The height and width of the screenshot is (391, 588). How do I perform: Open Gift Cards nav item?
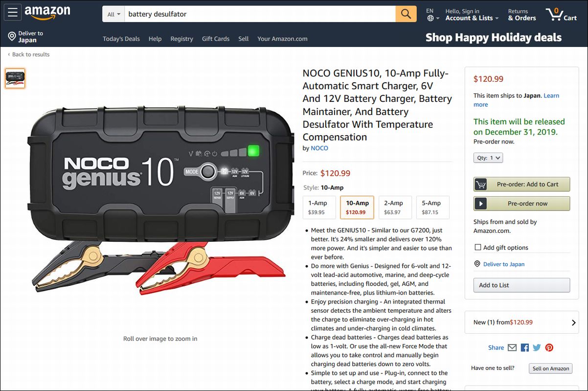tap(216, 39)
